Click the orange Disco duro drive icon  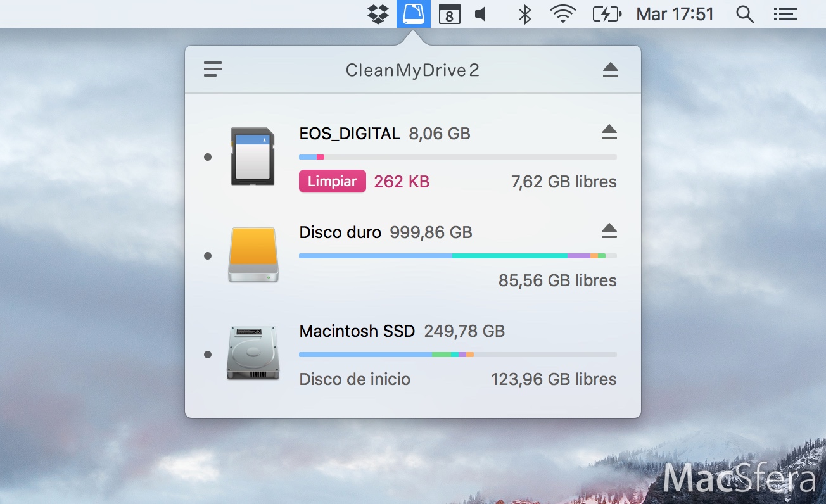point(253,255)
